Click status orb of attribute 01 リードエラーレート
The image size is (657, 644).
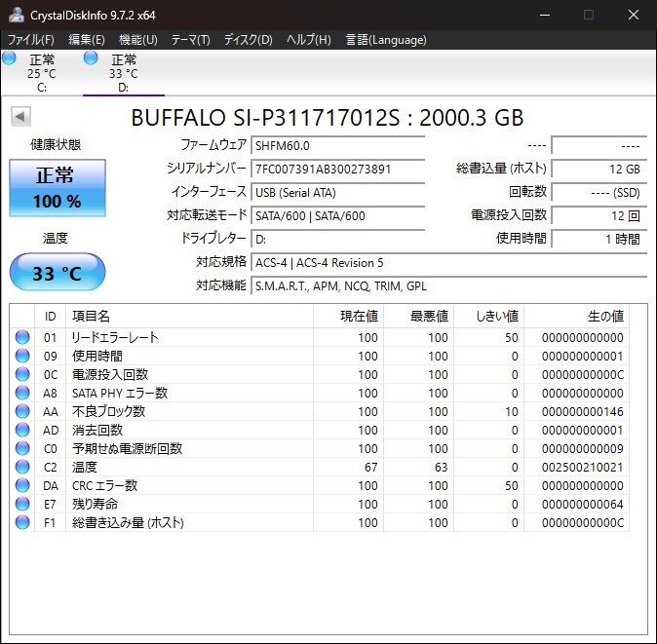pyautogui.click(x=22, y=337)
